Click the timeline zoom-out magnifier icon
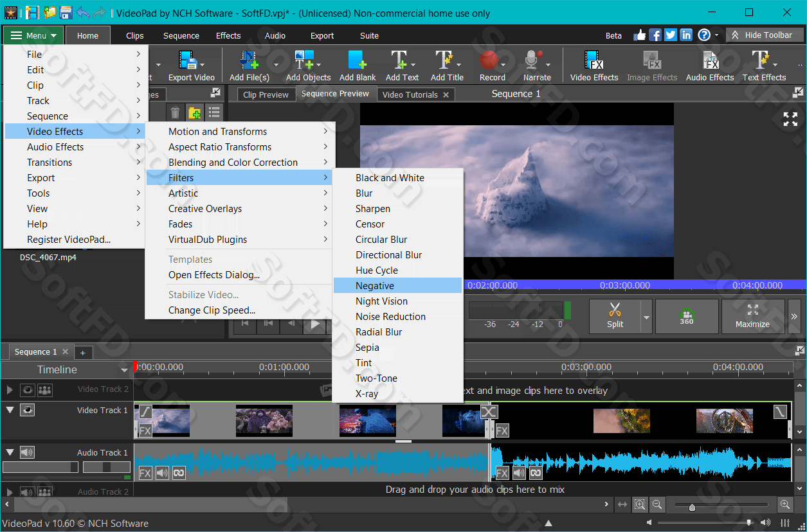This screenshot has height=532, width=807. [x=657, y=505]
